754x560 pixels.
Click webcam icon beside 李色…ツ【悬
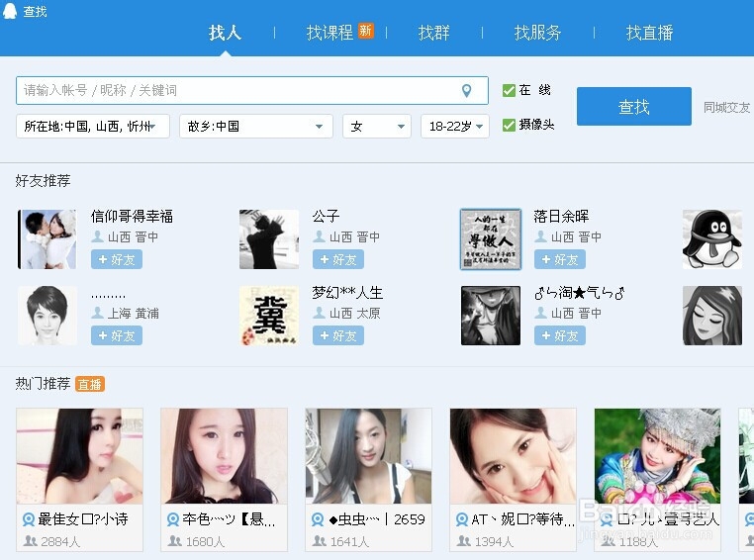tap(173, 519)
